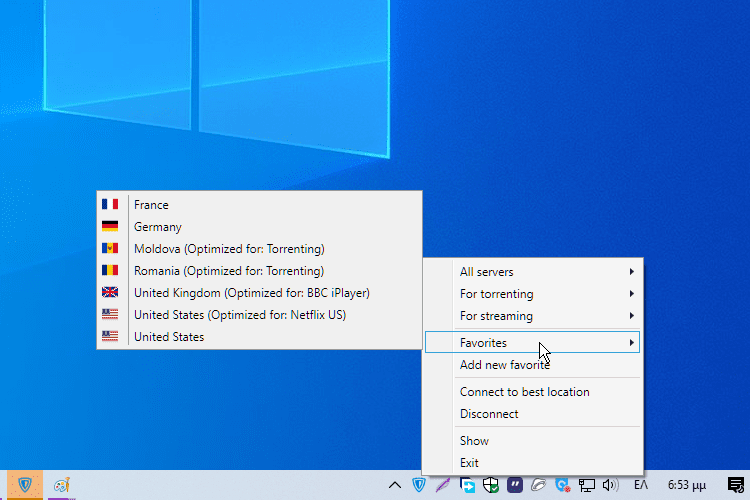
Task: Click the flag beside United States Netflix US
Action: (x=110, y=314)
